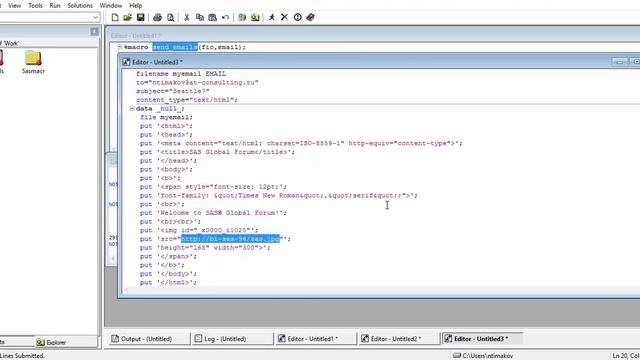This screenshot has width=640, height=360.
Task: Click the span style font-size line
Action: click(213, 187)
